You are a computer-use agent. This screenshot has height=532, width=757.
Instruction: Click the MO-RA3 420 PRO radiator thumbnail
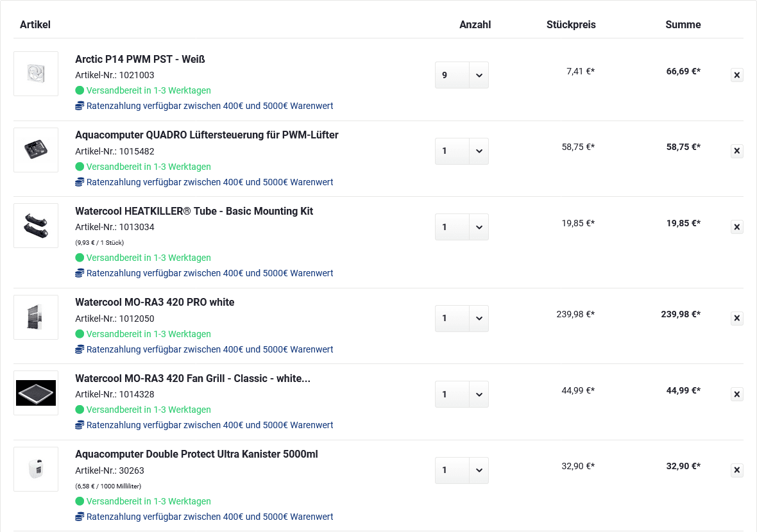pyautogui.click(x=36, y=317)
